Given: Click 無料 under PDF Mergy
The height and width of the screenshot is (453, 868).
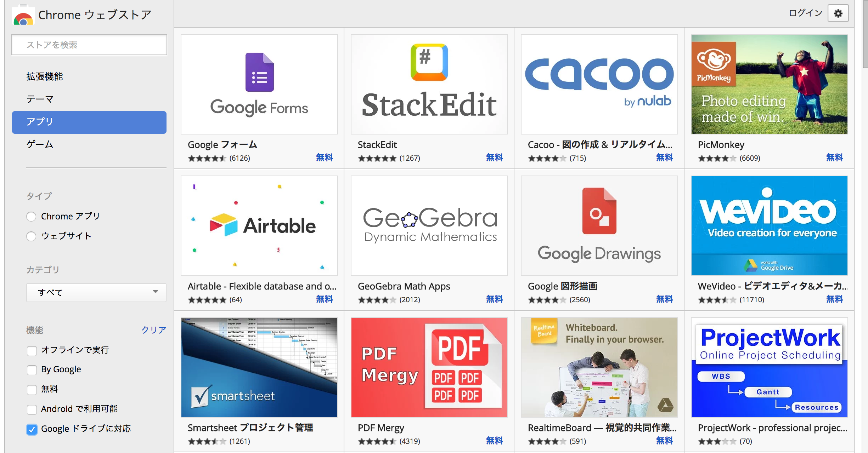Looking at the screenshot, I should [495, 441].
